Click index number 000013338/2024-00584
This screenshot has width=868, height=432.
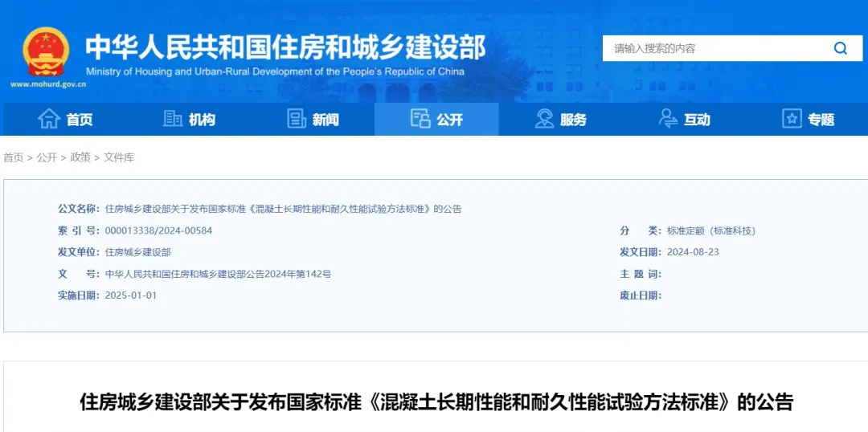tap(158, 230)
